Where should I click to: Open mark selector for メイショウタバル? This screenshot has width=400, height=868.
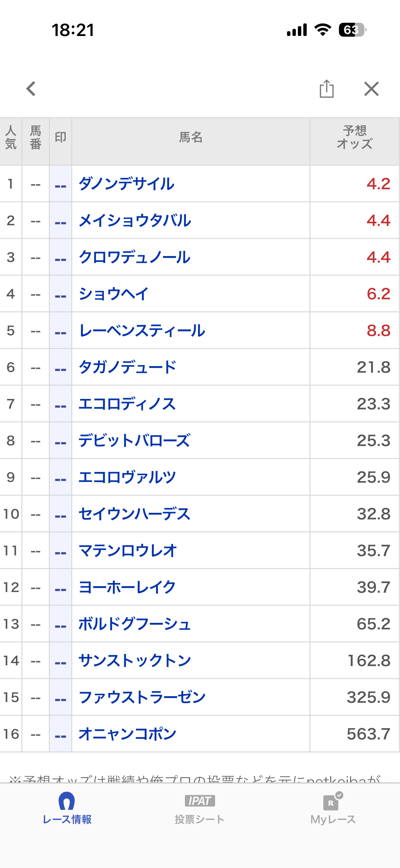pyautogui.click(x=60, y=222)
